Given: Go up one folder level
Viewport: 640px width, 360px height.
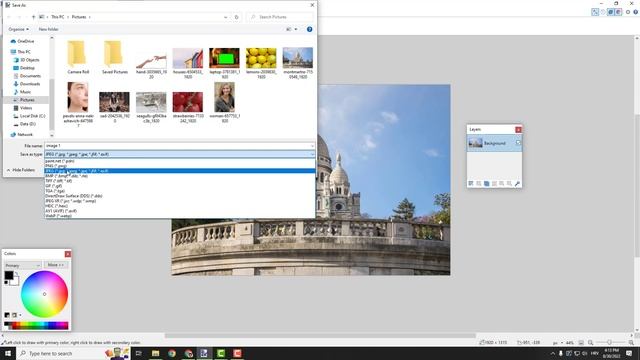Looking at the screenshot, I should click(33, 17).
